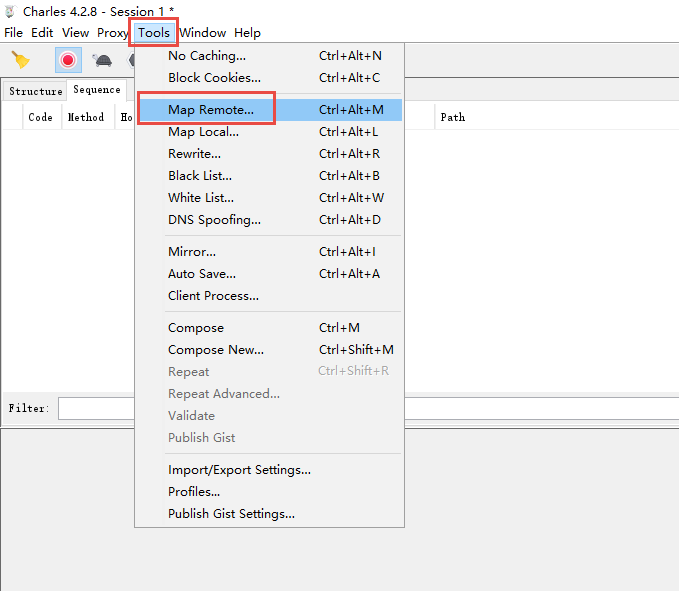Choose No Caching option
The image size is (679, 591).
pyautogui.click(x=206, y=56)
